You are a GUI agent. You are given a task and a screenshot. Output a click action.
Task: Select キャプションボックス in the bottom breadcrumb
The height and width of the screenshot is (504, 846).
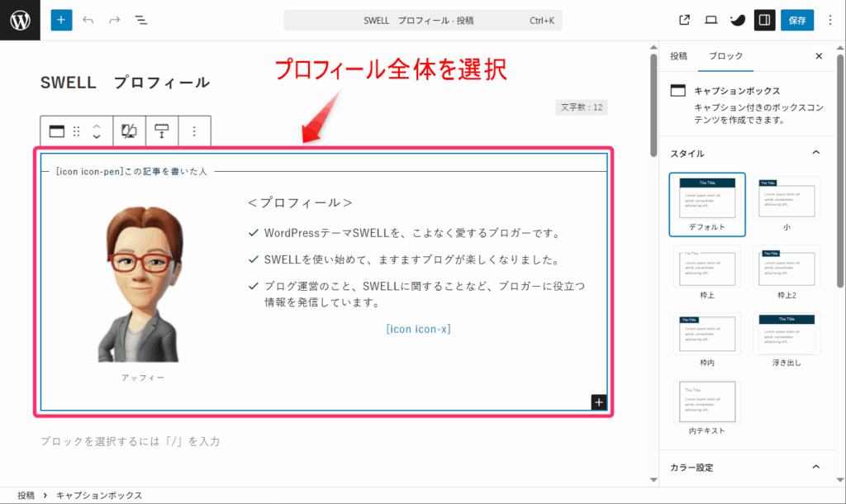tap(99, 496)
